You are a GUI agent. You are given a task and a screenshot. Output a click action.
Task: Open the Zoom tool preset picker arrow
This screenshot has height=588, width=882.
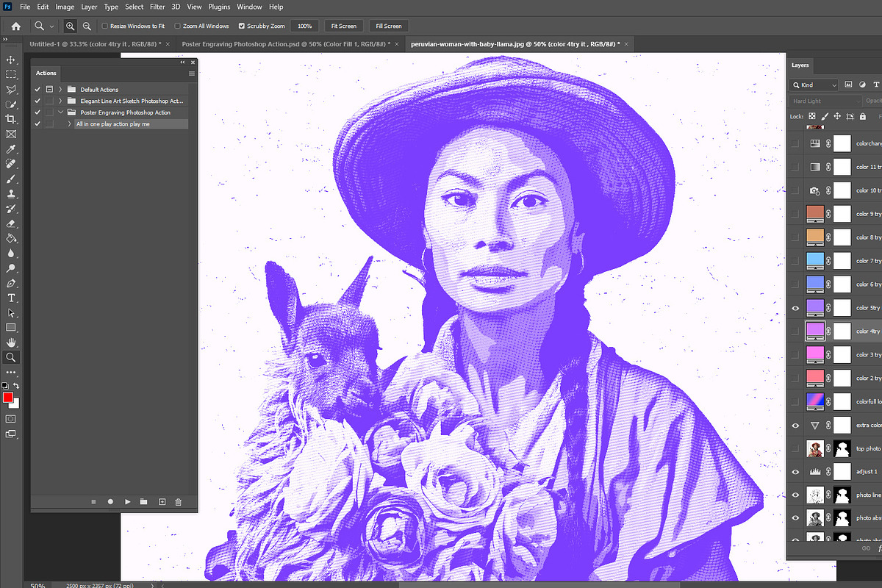point(51,26)
